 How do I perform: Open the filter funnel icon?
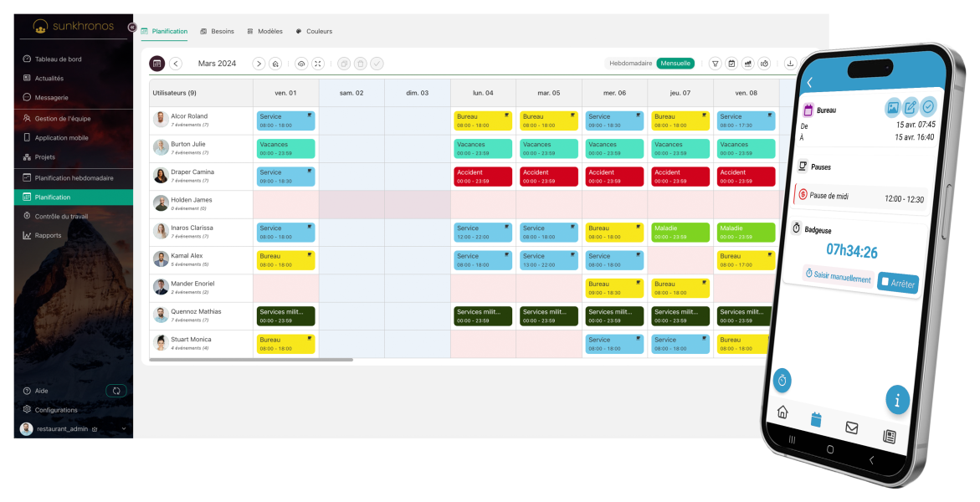pos(716,64)
